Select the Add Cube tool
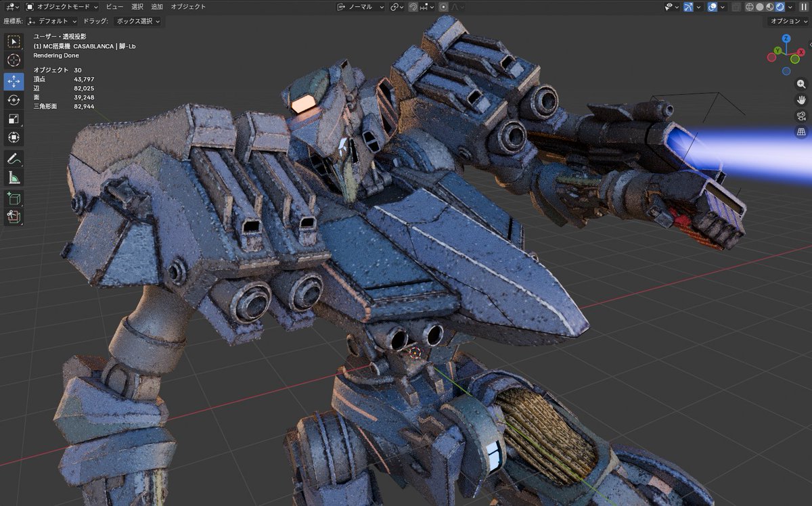Viewport: 812px width, 506px height. pos(14,199)
